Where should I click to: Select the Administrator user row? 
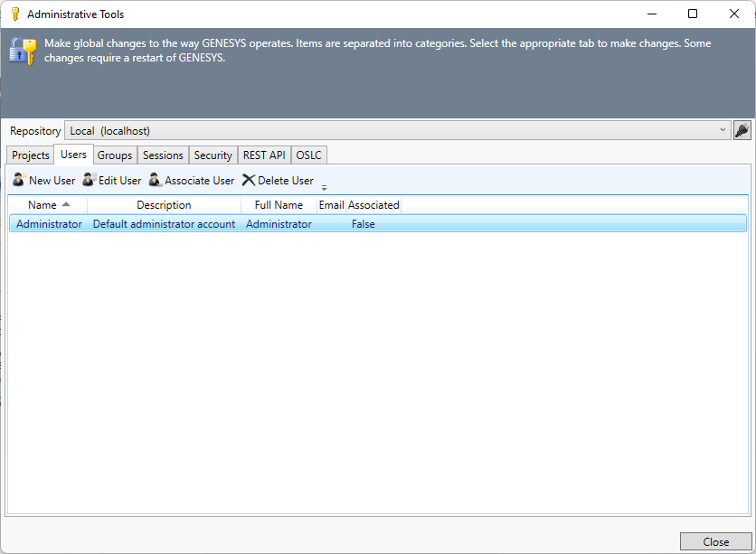(49, 224)
